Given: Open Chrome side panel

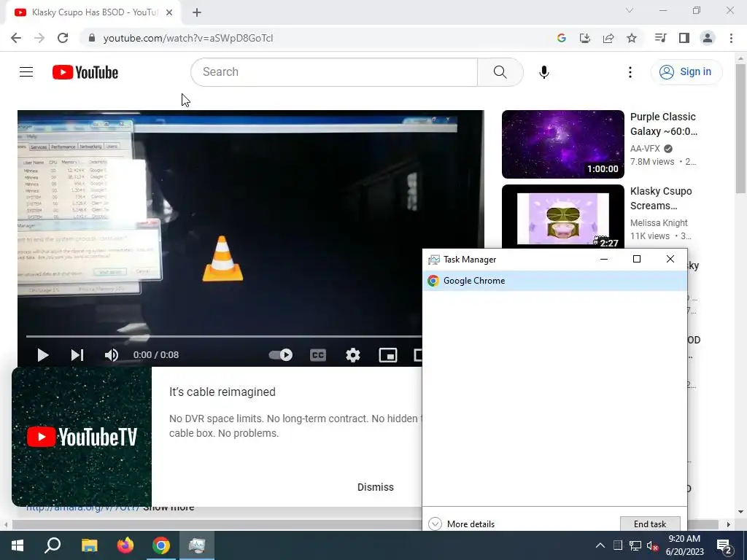Looking at the screenshot, I should tap(684, 38).
